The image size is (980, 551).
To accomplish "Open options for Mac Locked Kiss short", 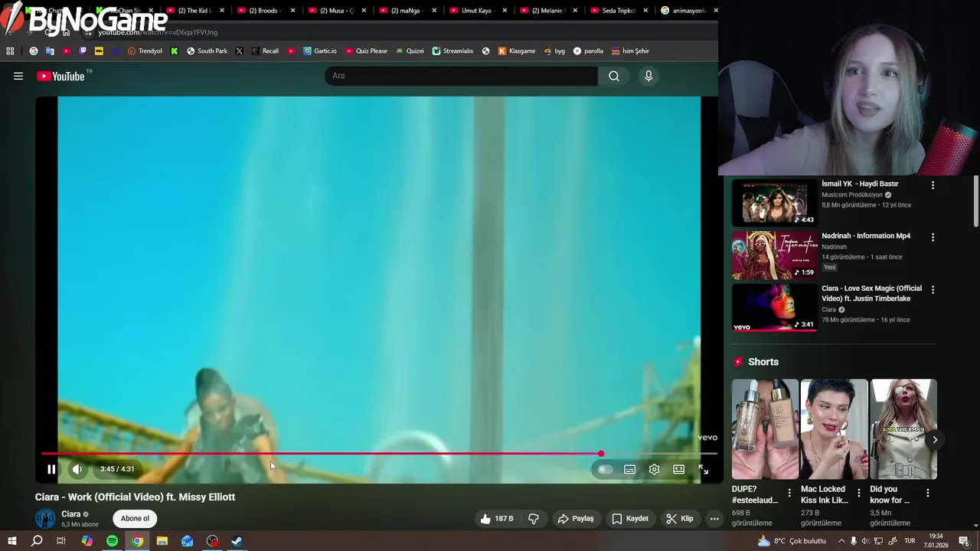I will tap(858, 494).
